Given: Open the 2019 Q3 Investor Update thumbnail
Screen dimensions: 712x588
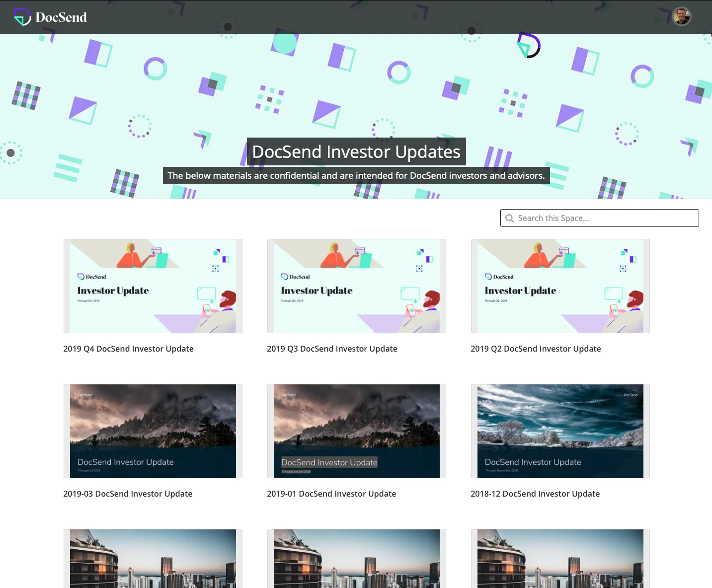Looking at the screenshot, I should [x=357, y=286].
